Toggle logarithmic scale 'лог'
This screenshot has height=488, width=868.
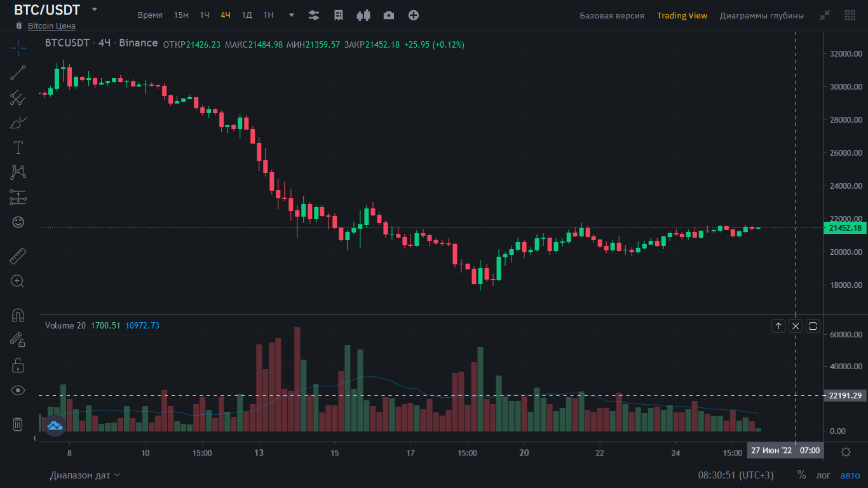click(x=823, y=475)
